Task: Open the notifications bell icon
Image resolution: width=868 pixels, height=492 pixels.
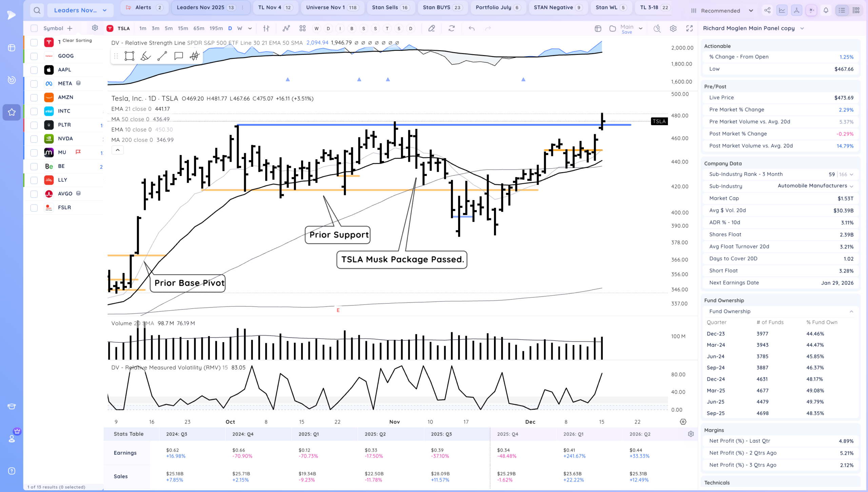Action: [x=826, y=10]
